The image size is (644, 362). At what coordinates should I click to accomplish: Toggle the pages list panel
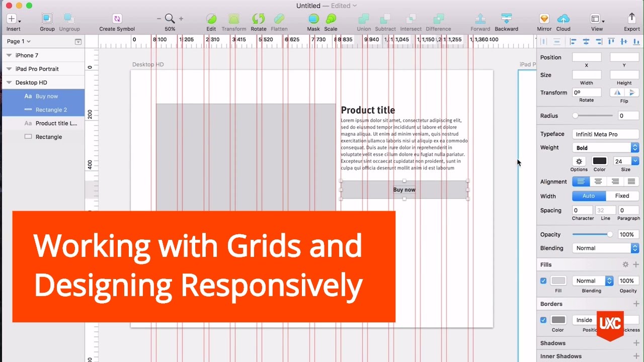[78, 42]
